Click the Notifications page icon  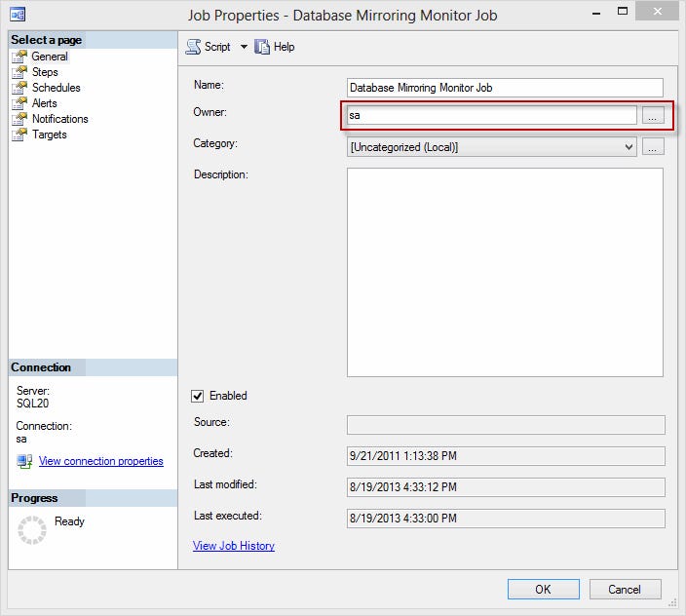pos(19,119)
